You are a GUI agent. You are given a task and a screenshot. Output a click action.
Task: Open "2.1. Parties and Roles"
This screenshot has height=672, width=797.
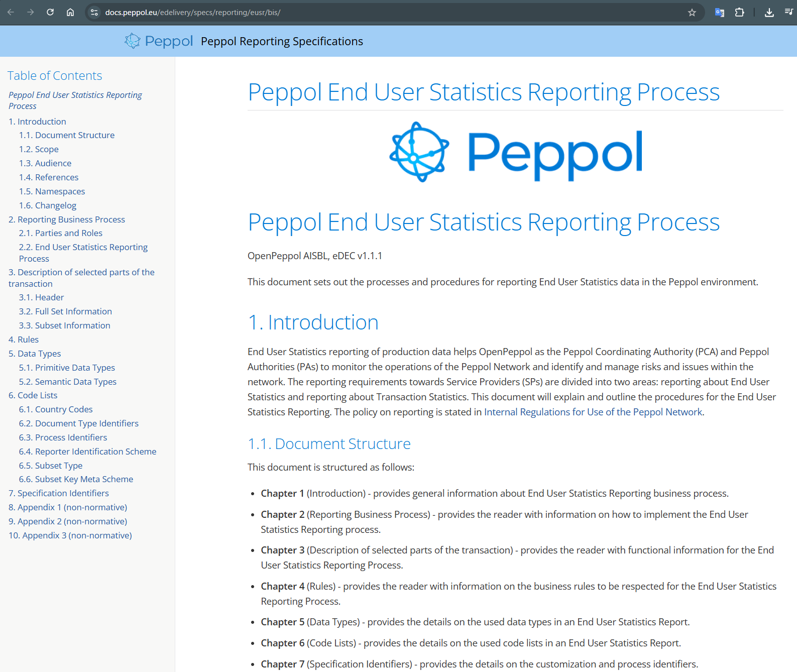[60, 233]
